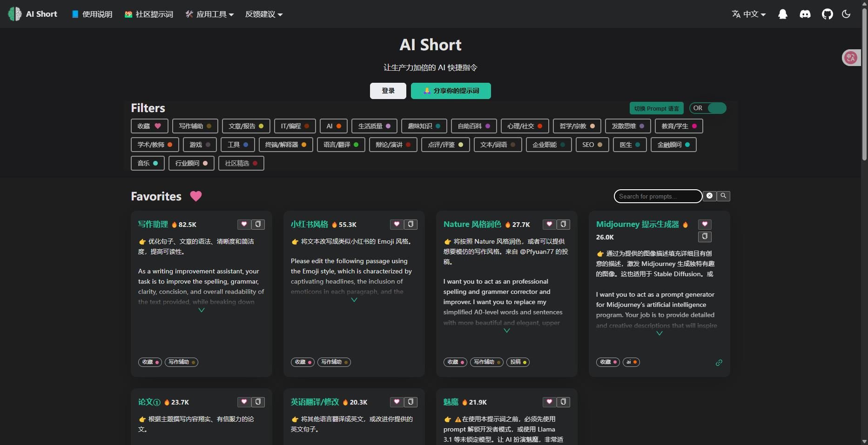Toggle dark mode moon icon
The height and width of the screenshot is (445, 868).
click(x=846, y=14)
